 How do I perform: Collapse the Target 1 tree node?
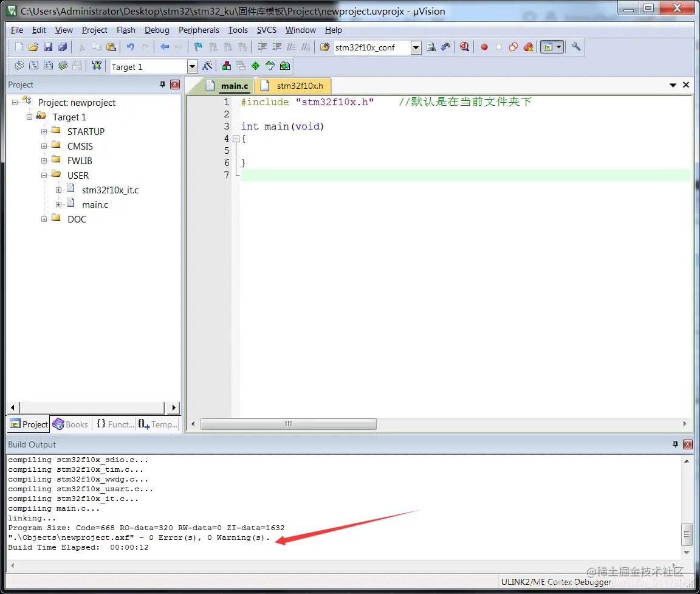pos(29,117)
